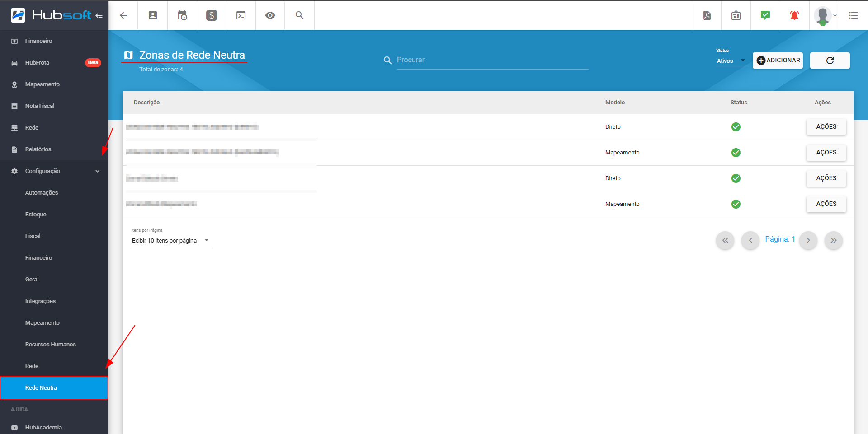Click the eye view icon in toolbar
Screen dimensions: 868x434
pos(270,15)
